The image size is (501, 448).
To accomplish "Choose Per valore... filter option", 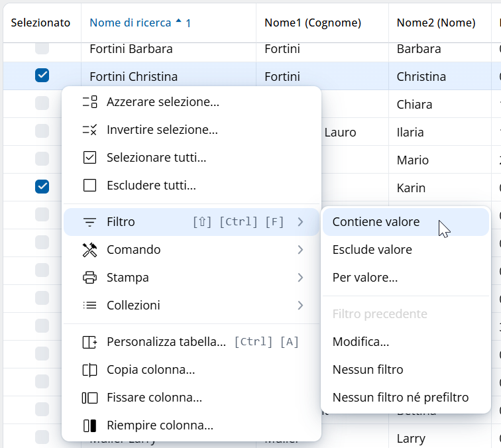I will 406,278.
